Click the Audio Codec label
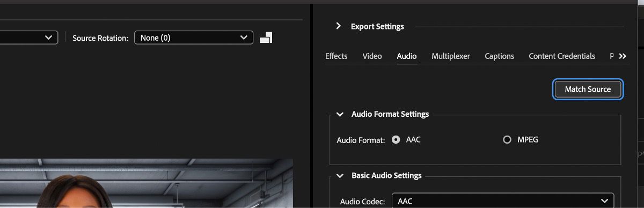This screenshot has height=208, width=644. [x=363, y=202]
